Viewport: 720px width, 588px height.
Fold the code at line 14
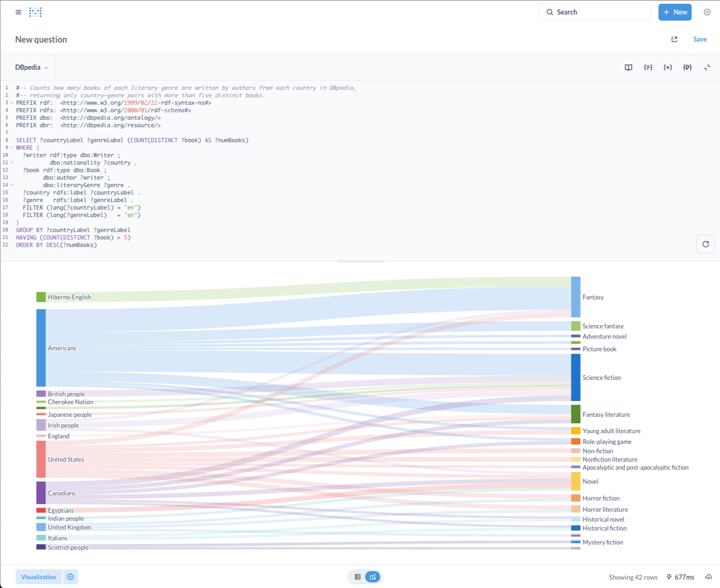click(x=11, y=185)
